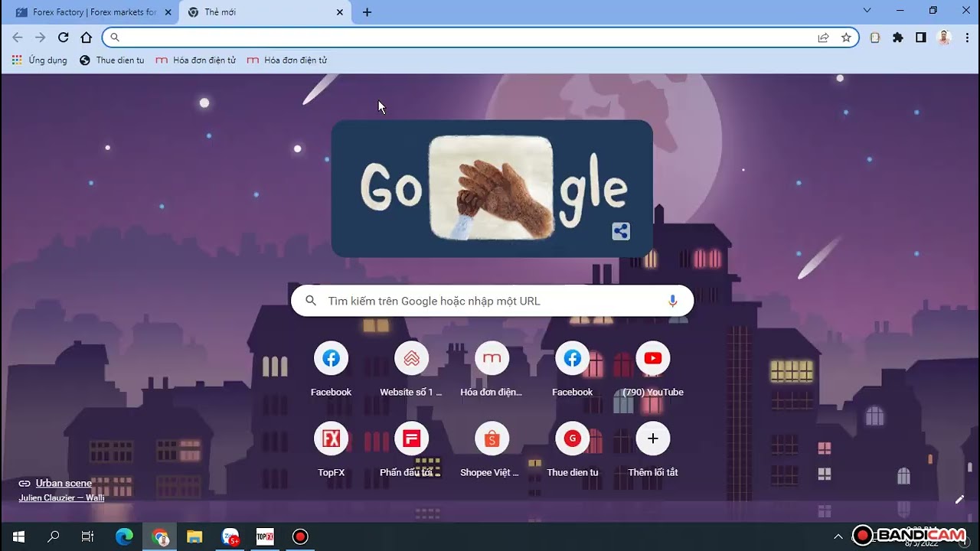Open Ứng dụng apps bookmark
980x551 pixels.
click(x=40, y=60)
